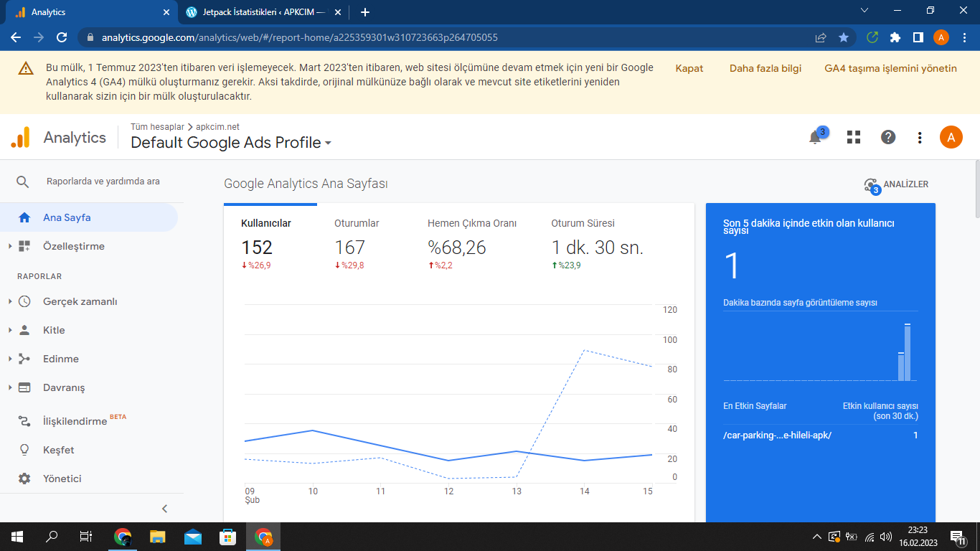Click the Özelleştirme dashboard icon
The image size is (980, 551).
pos(24,246)
